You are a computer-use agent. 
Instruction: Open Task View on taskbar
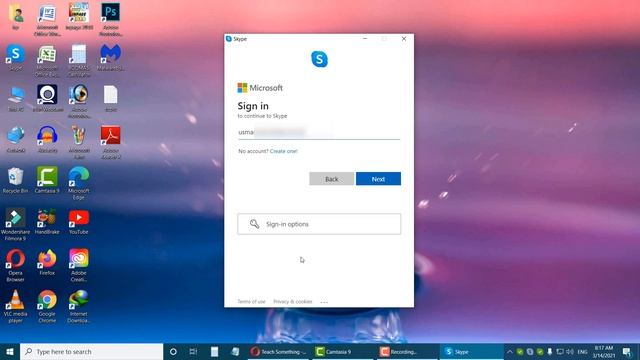pos(193,351)
